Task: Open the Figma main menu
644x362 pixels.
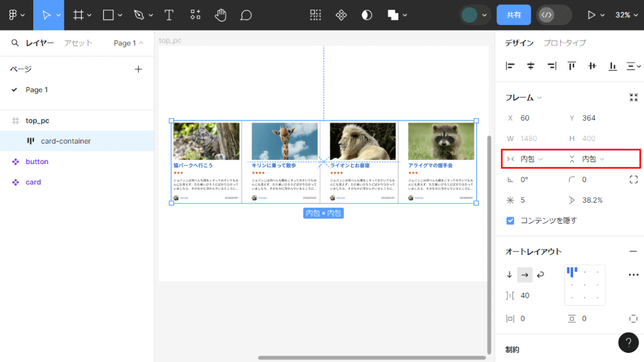Action: pyautogui.click(x=16, y=15)
